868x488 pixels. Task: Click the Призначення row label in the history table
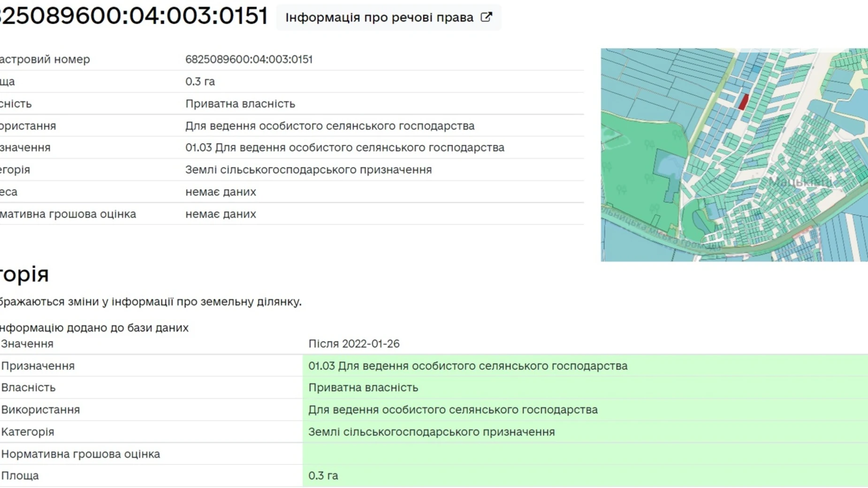(x=38, y=366)
